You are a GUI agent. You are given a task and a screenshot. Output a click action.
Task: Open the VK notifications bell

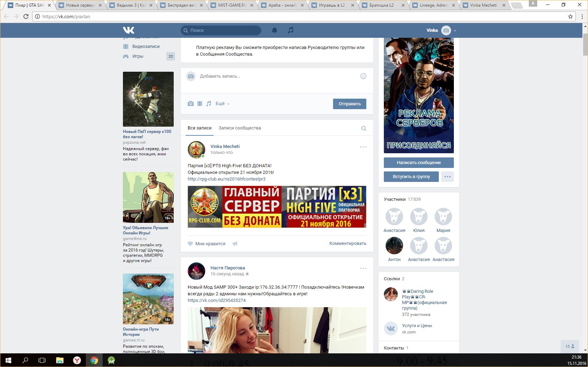[275, 30]
